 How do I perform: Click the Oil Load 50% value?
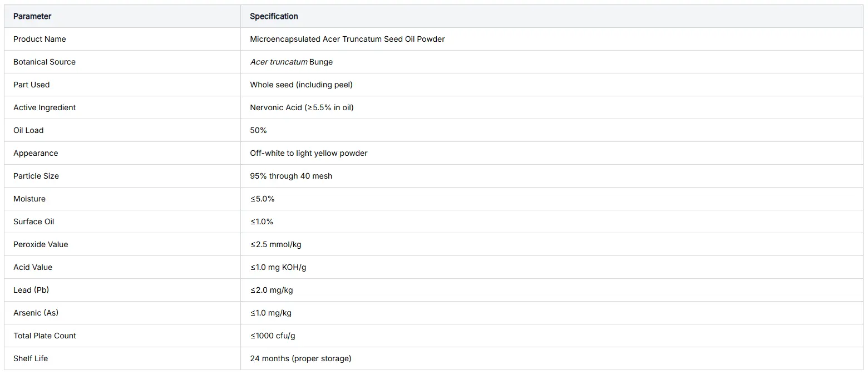(258, 130)
